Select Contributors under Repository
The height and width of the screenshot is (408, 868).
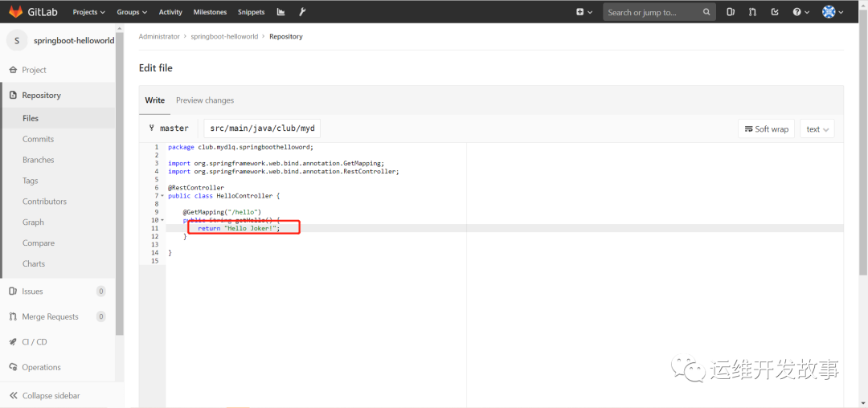[44, 202]
